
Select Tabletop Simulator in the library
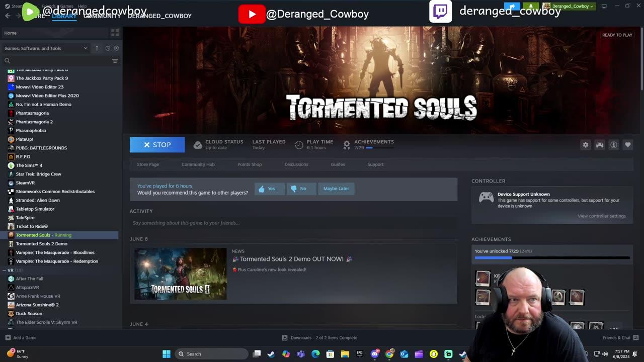pyautogui.click(x=35, y=209)
